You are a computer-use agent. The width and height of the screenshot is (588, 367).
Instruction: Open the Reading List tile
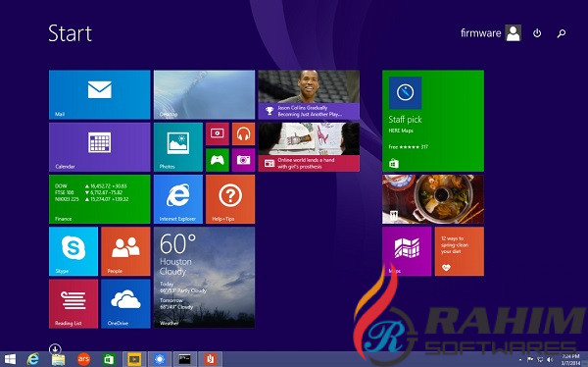click(x=73, y=303)
